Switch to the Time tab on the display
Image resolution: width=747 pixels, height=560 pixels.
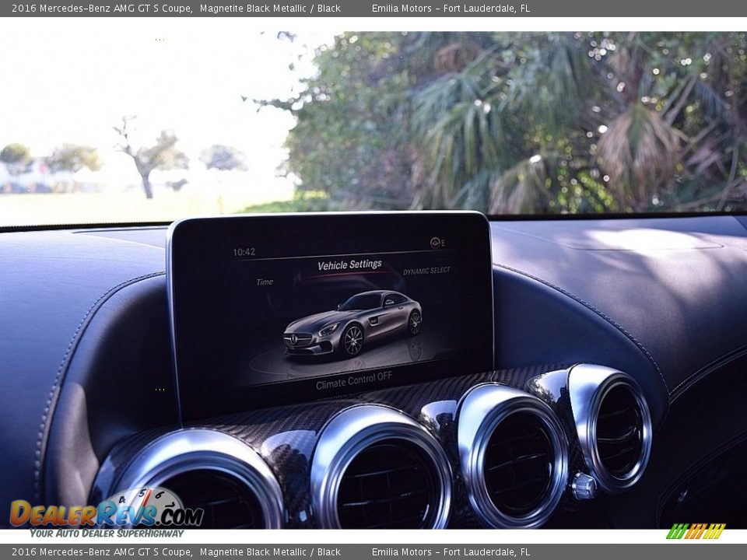265,280
